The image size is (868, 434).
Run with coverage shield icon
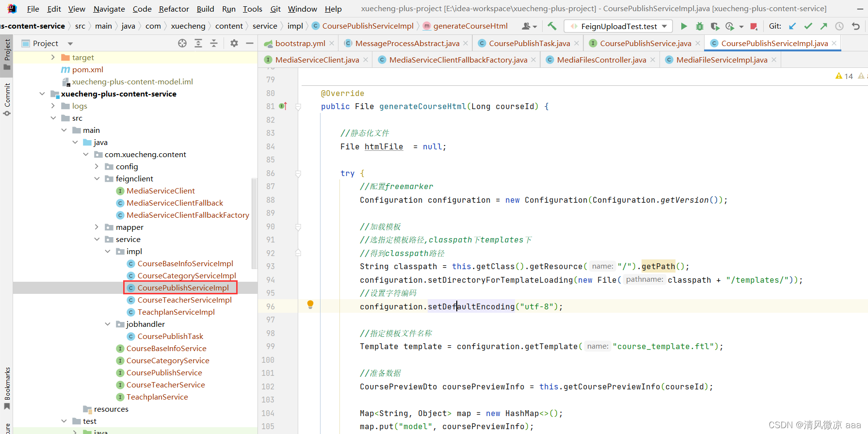pos(715,26)
